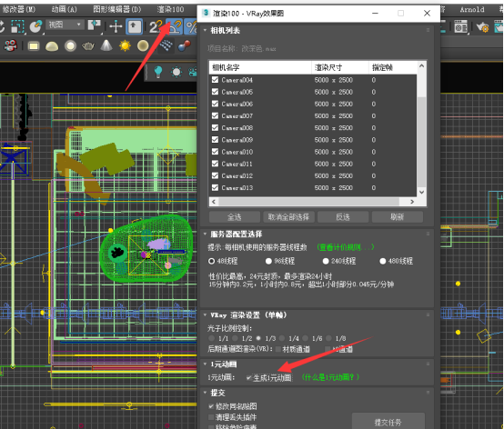Click the red and blue linked spheres icon

click(x=184, y=45)
